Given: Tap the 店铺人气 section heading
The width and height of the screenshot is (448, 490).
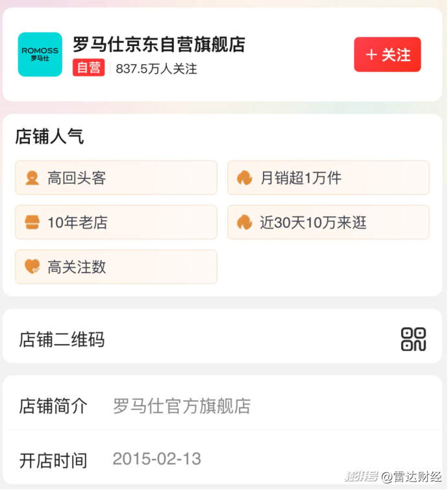Looking at the screenshot, I should (49, 136).
